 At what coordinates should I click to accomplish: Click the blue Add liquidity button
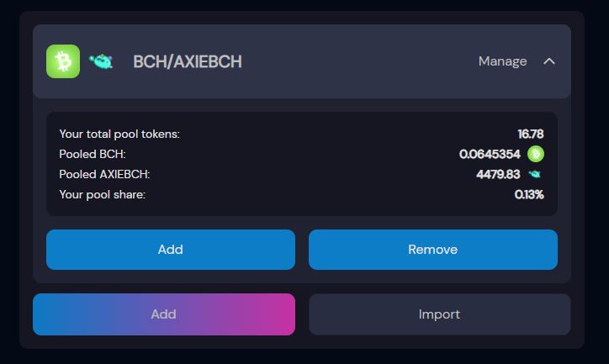[171, 250]
